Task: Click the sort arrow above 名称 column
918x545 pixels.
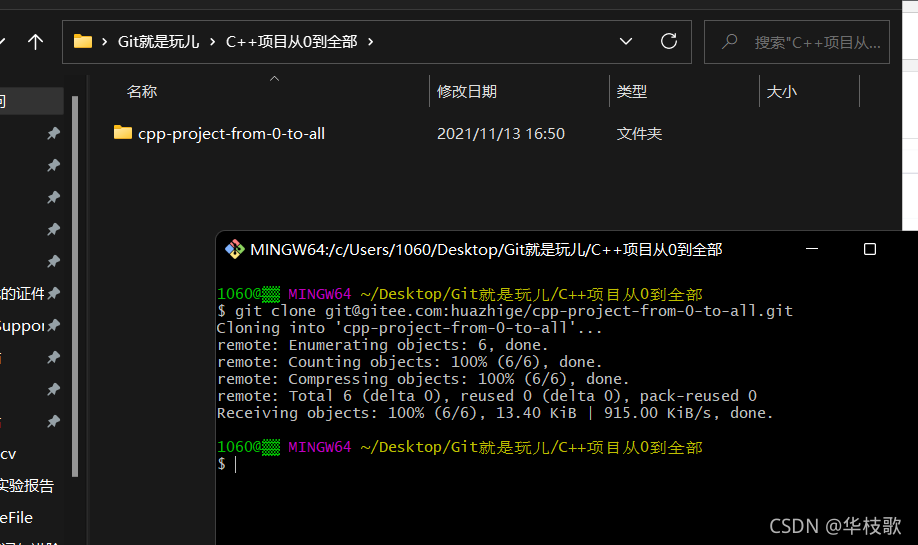Action: [x=274, y=78]
